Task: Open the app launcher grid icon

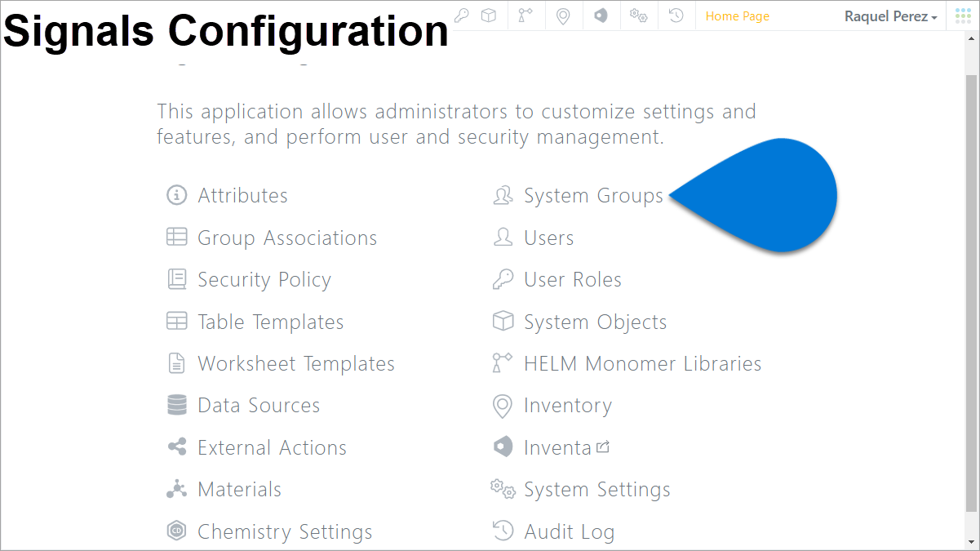Action: tap(963, 16)
